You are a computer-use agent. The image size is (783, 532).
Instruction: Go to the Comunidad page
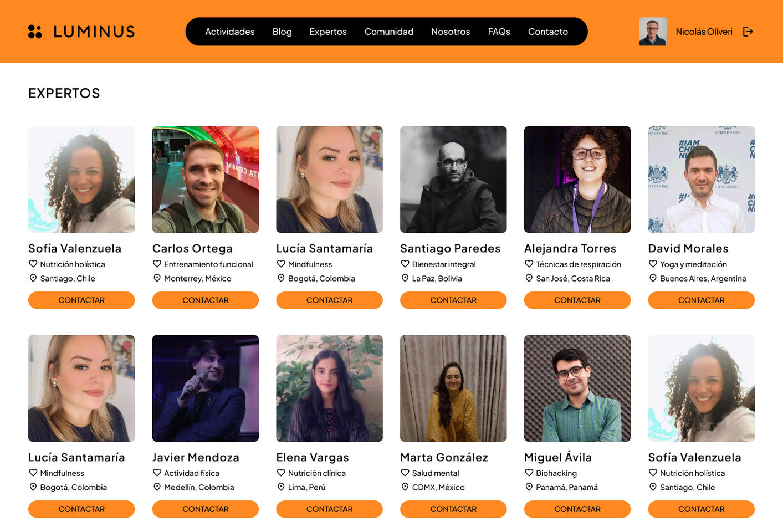pyautogui.click(x=389, y=32)
